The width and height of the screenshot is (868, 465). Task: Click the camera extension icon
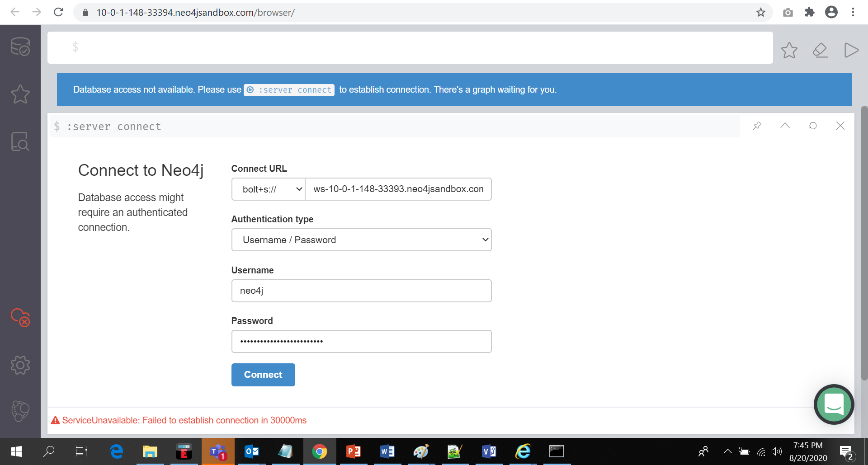pos(788,12)
